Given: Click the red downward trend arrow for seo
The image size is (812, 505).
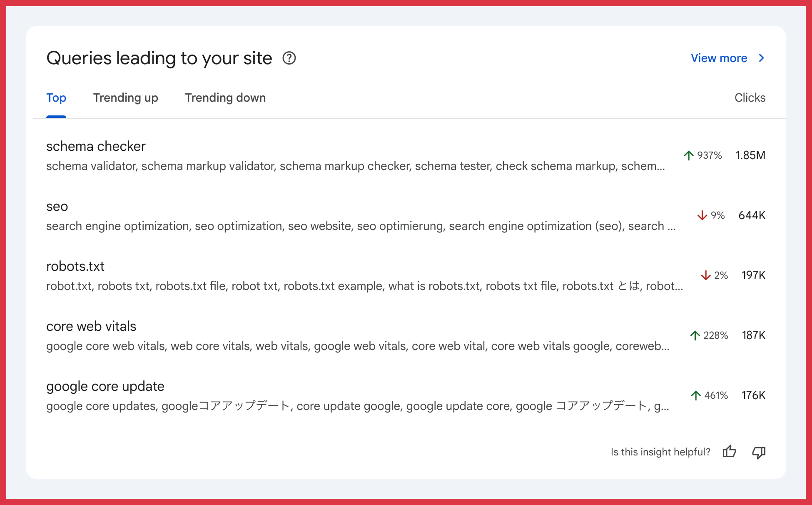Looking at the screenshot, I should click(702, 215).
